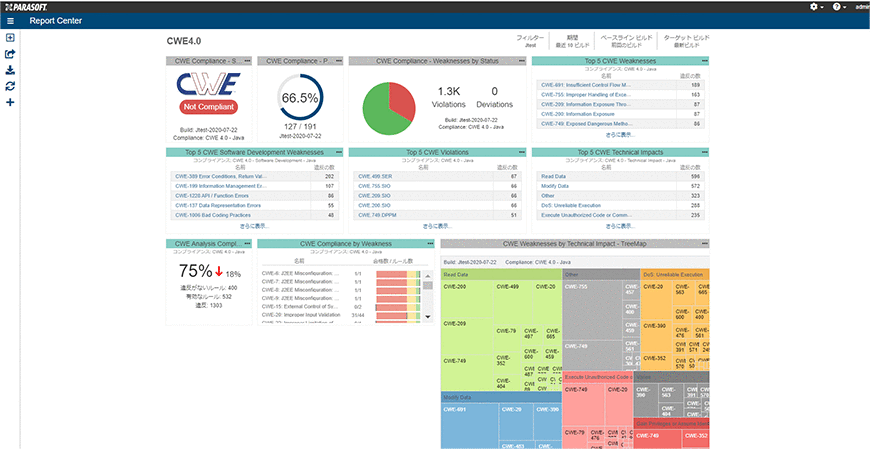Click CWE-15: External Control row bar

(398, 307)
